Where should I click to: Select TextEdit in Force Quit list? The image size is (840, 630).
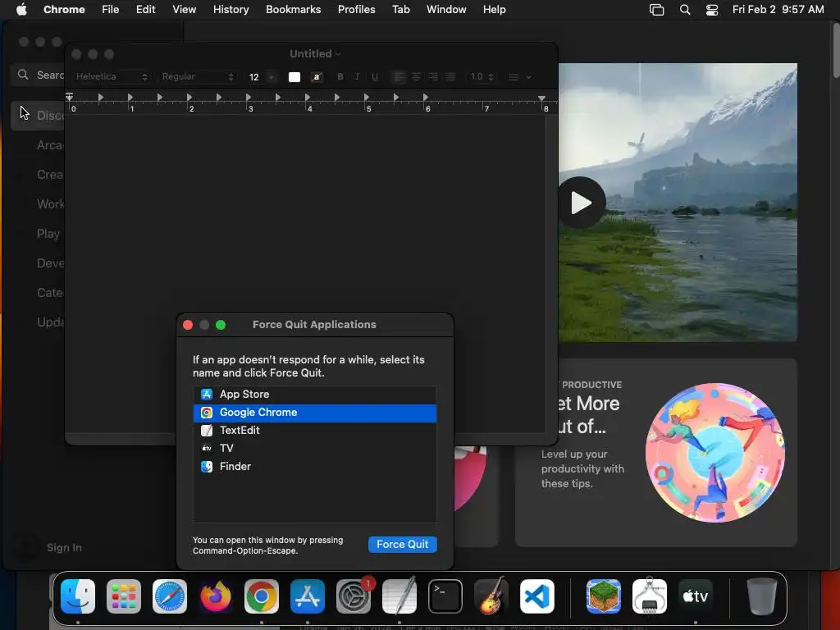(x=314, y=430)
